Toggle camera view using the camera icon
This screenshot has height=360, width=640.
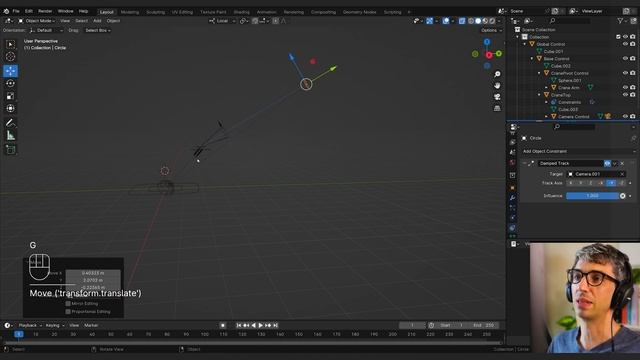click(x=497, y=97)
